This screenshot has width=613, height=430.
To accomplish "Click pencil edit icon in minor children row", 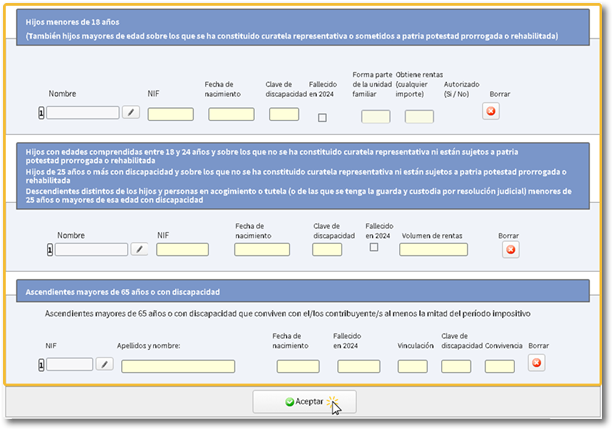I will coord(131,113).
